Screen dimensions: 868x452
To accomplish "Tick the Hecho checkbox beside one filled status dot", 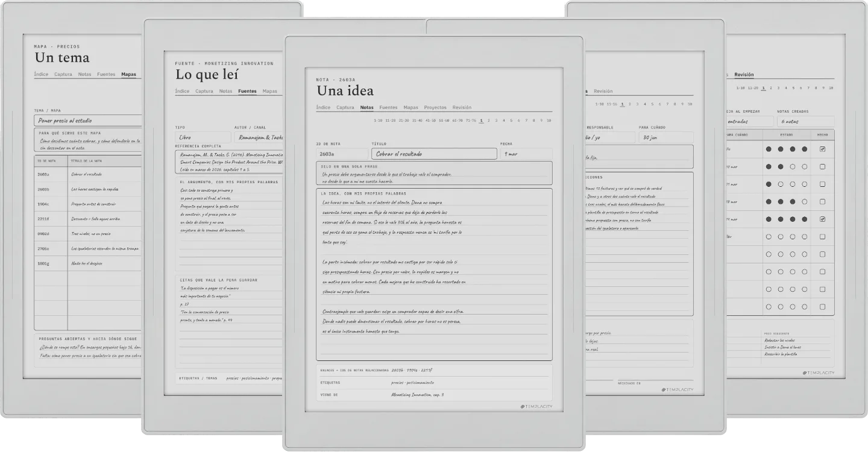I will pyautogui.click(x=822, y=184).
